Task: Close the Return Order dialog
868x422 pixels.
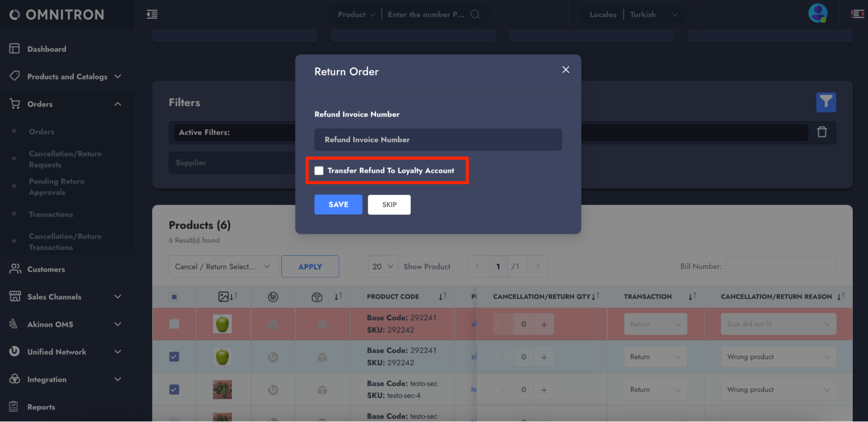Action: pyautogui.click(x=565, y=70)
